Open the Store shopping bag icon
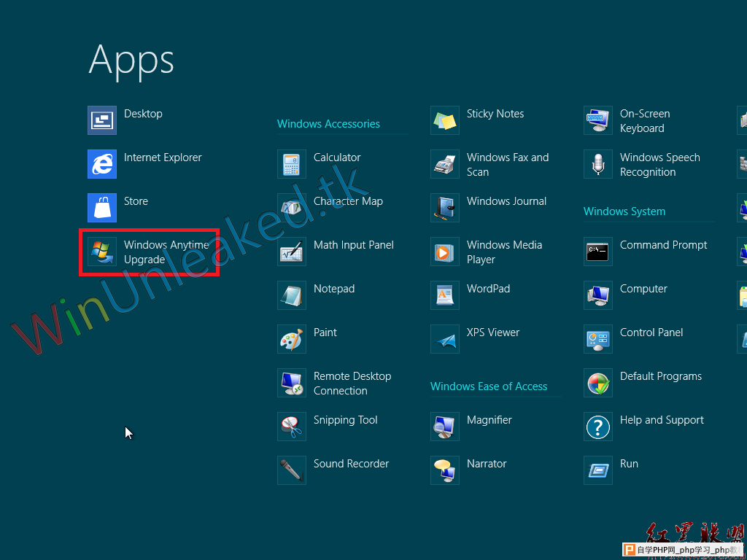Viewport: 747px width, 560px height. (x=102, y=208)
